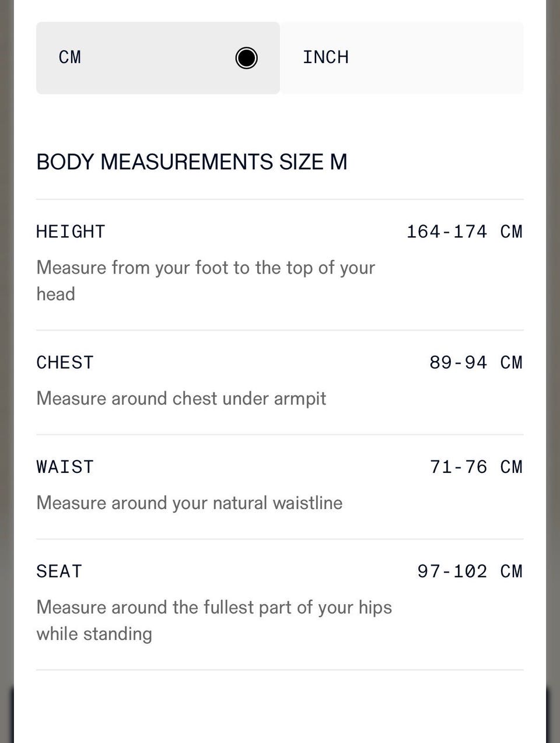Click the natural waistline description text
The image size is (560, 743).
coord(189,503)
